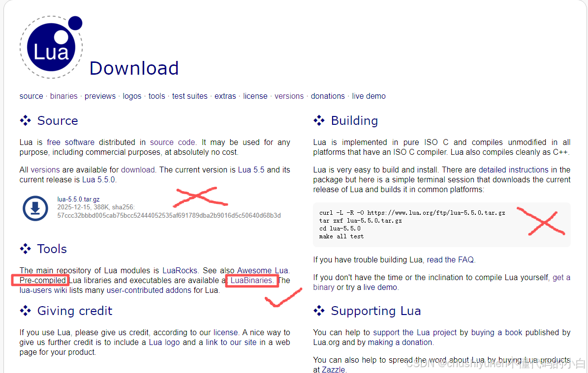Follow the Lua logo link in Giving credit
The width and height of the screenshot is (588, 373).
(164, 343)
